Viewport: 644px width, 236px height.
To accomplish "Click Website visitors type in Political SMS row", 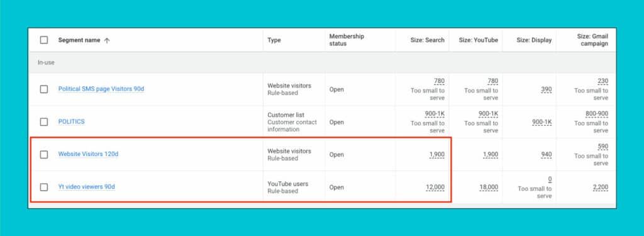I will (x=289, y=86).
